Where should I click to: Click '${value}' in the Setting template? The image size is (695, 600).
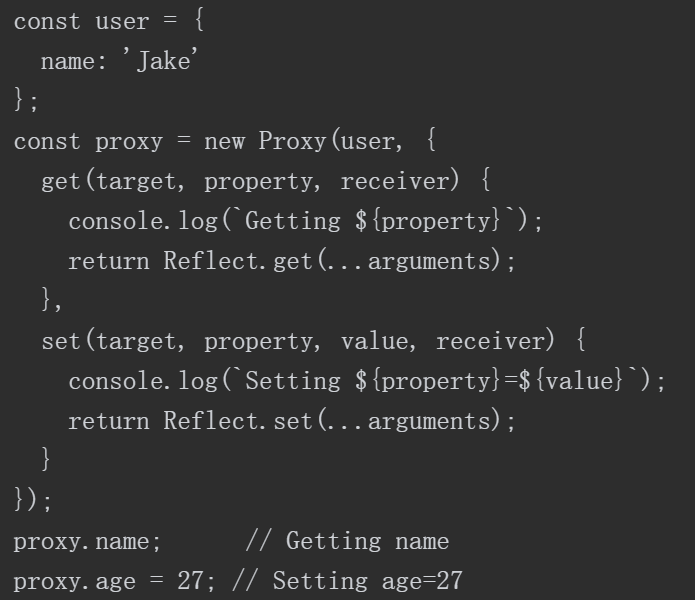(x=572, y=381)
